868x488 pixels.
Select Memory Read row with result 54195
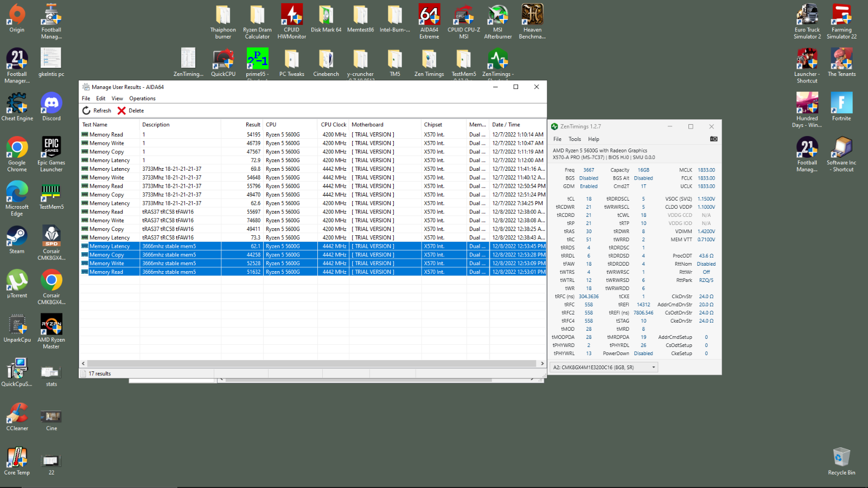click(x=313, y=134)
